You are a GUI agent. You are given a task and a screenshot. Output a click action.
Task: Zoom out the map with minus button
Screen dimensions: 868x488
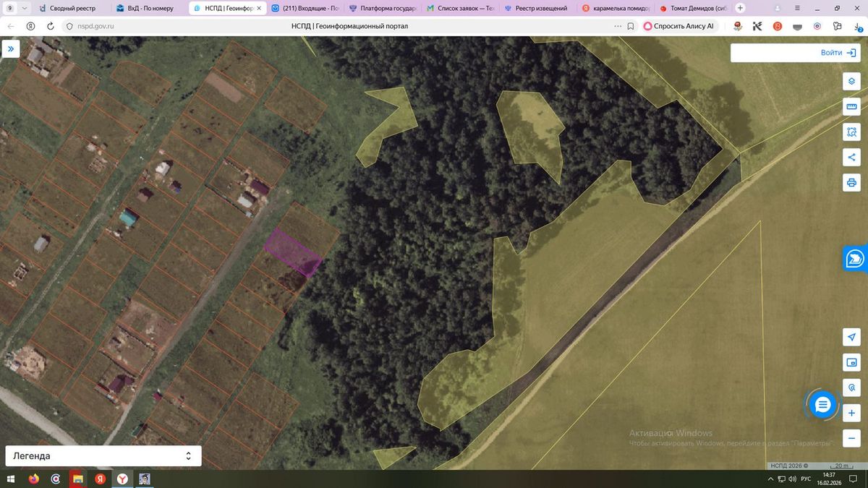coord(851,438)
